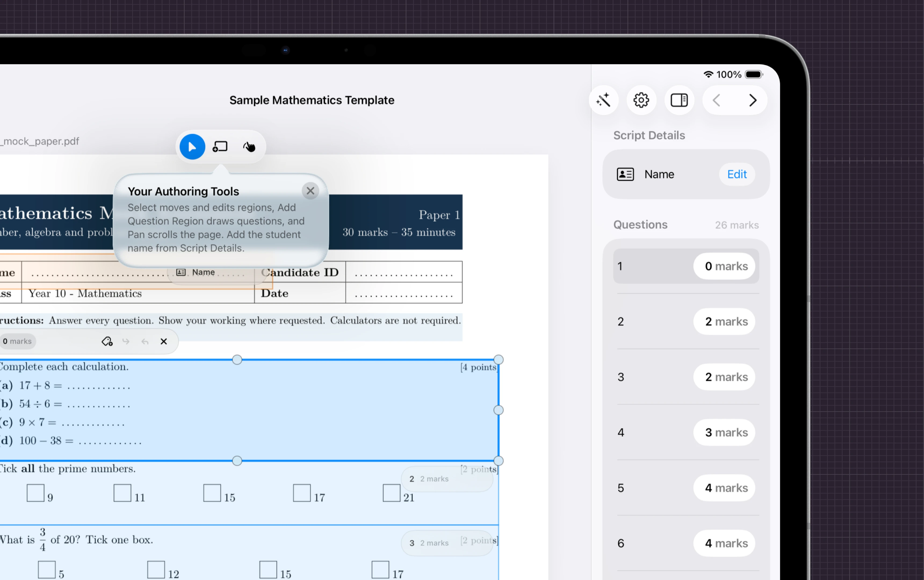Click the ID card icon beside Name
The height and width of the screenshot is (580, 924).
tap(626, 175)
